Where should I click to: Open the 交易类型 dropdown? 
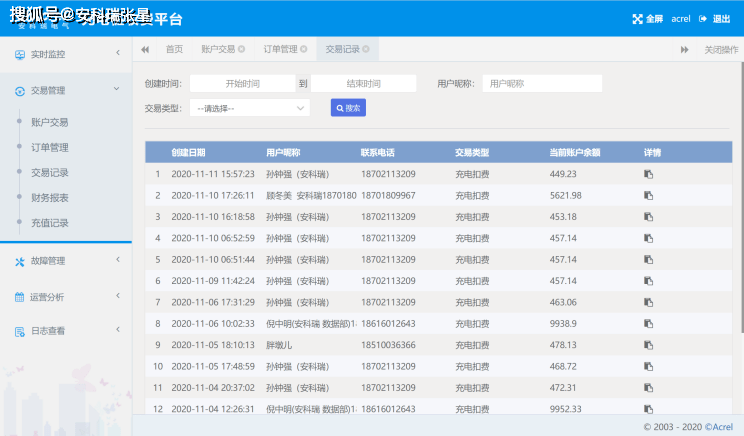coord(250,108)
